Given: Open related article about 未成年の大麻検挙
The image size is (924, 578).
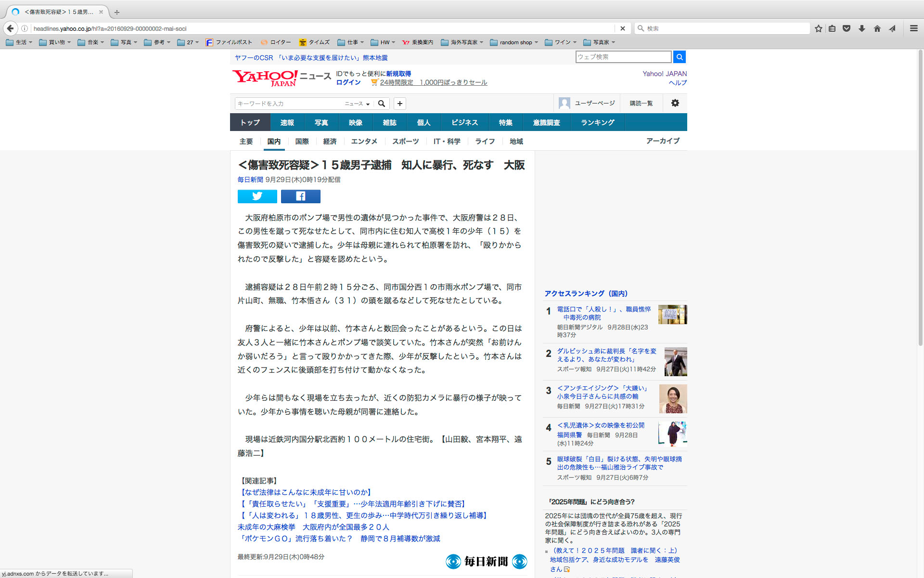Looking at the screenshot, I should (x=313, y=527).
